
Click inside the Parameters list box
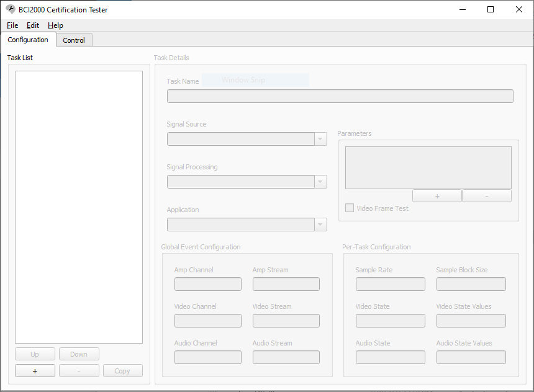[x=428, y=167]
